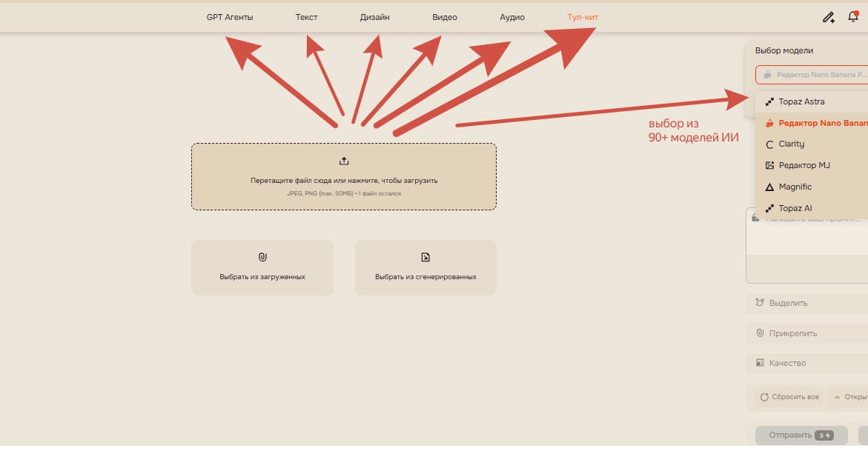Choose Выбрать из загруженных
Image resolution: width=868 pixels, height=451 pixels.
(262, 267)
